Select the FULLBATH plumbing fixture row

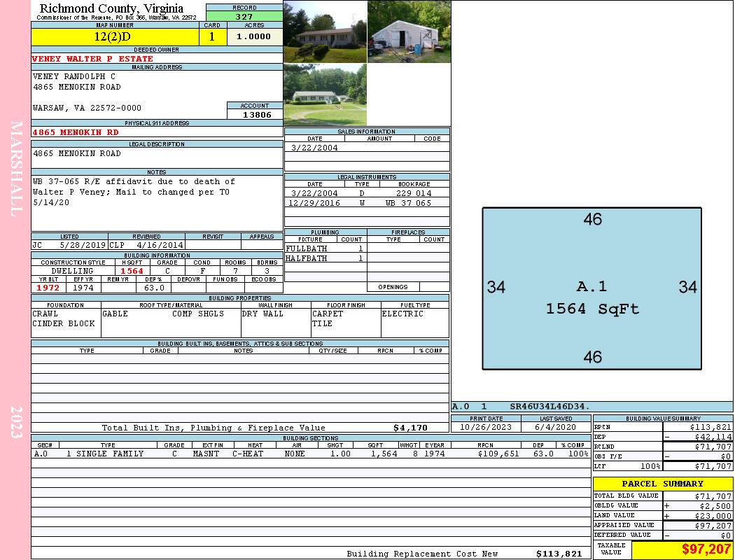325,248
